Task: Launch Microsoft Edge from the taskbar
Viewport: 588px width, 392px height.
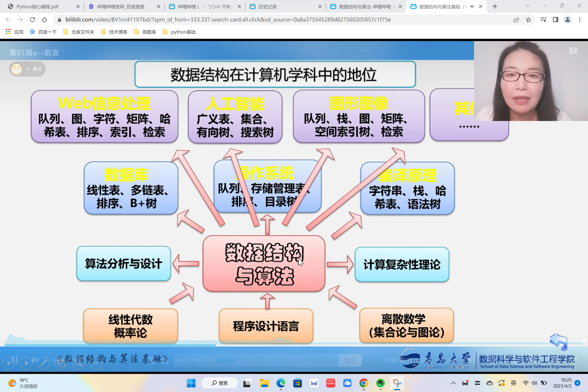Action: (281, 383)
